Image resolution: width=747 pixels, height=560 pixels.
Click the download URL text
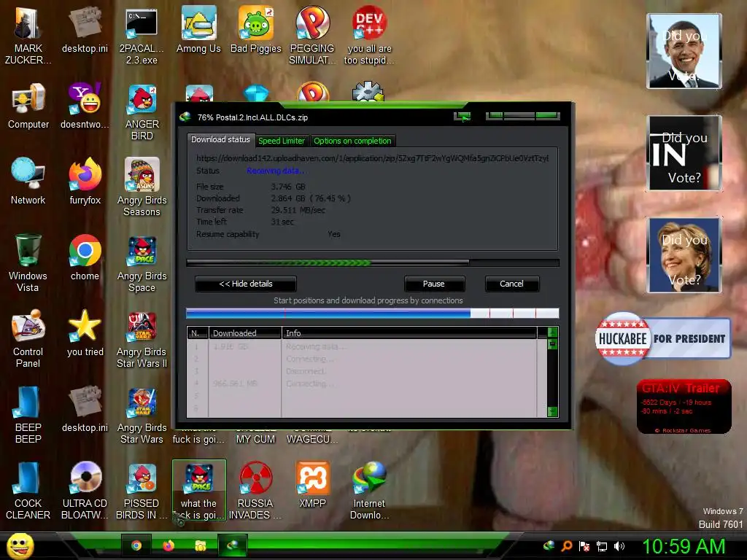coord(373,158)
